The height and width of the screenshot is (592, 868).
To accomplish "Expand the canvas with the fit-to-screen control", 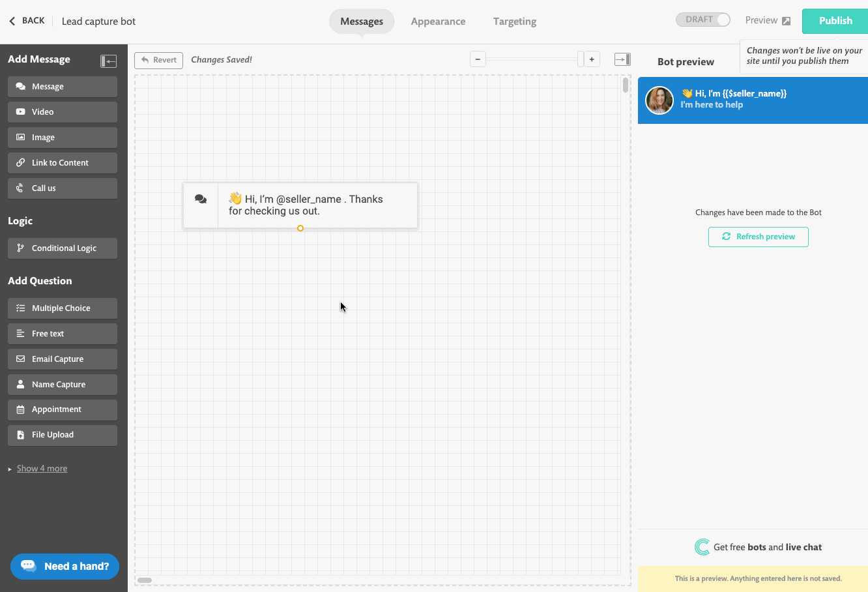I will coord(622,59).
